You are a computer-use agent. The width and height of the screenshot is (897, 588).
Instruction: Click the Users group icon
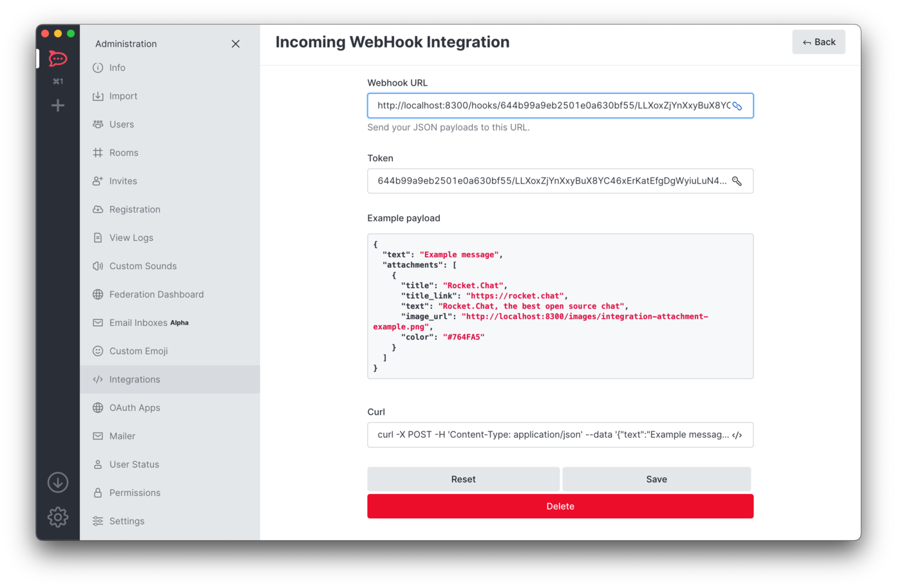pos(98,124)
